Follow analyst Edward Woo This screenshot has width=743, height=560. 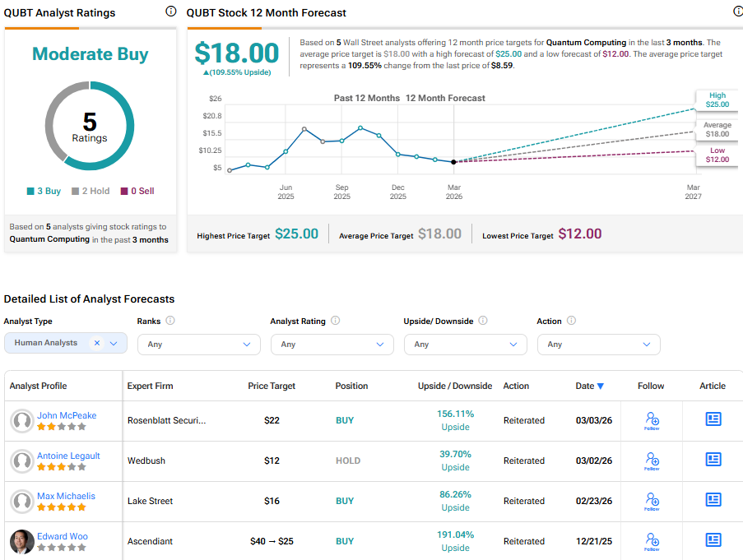pyautogui.click(x=652, y=542)
